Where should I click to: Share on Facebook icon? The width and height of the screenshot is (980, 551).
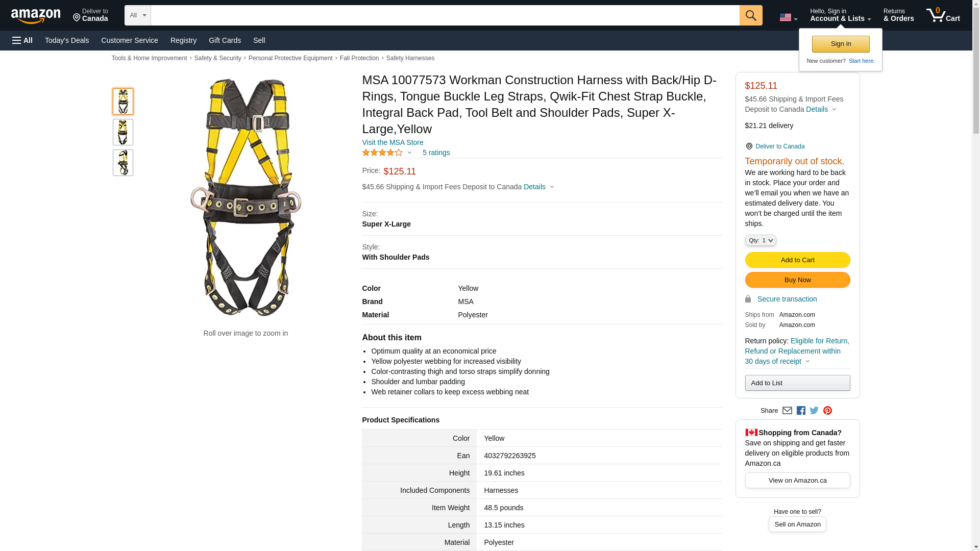pyautogui.click(x=801, y=411)
